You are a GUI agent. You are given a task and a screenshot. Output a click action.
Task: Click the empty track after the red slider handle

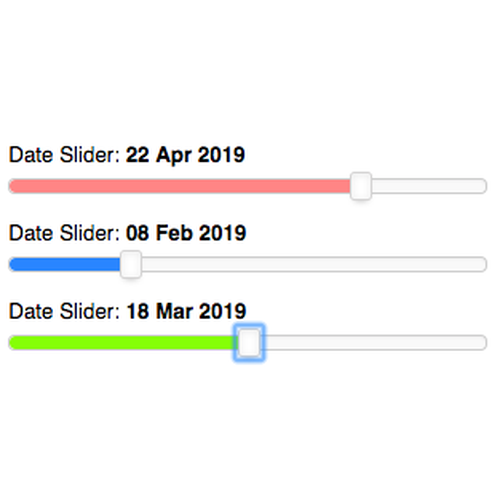coord(429,186)
